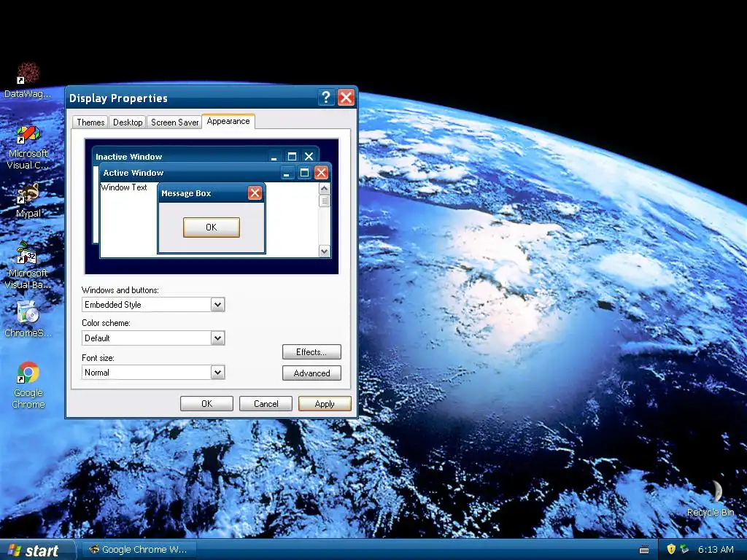Apply the appearance settings
The width and height of the screenshot is (747, 560).
(325, 404)
